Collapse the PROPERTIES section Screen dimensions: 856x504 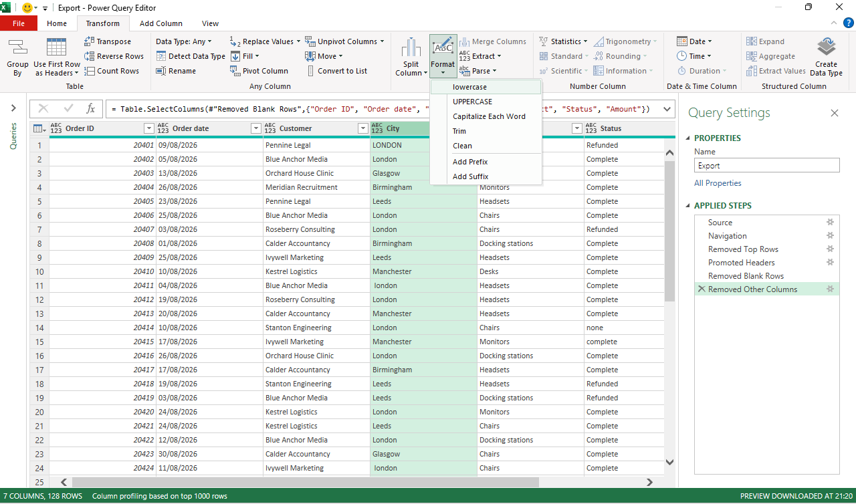pyautogui.click(x=689, y=138)
